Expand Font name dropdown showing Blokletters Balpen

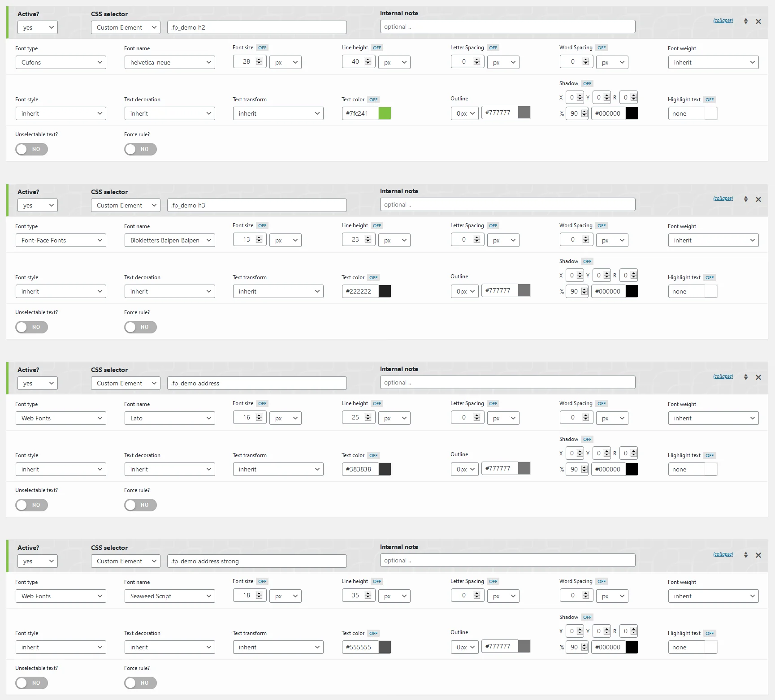point(169,240)
